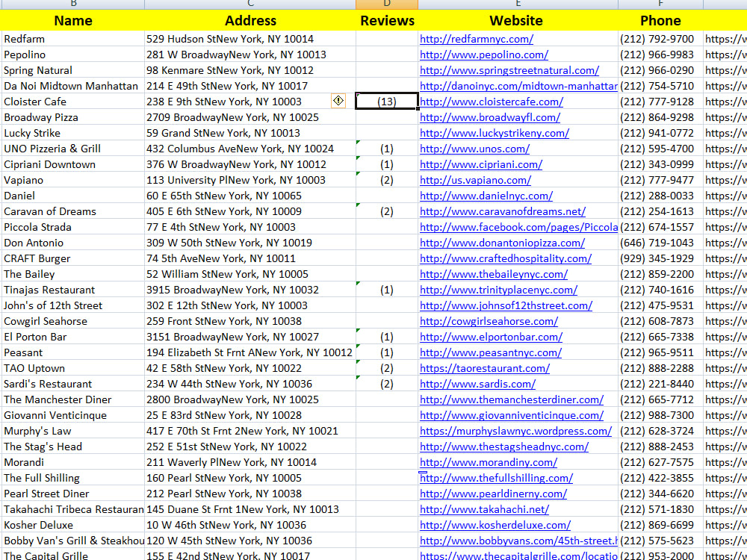Open the takahachi.net link
The width and height of the screenshot is (747, 560).
coord(484,511)
